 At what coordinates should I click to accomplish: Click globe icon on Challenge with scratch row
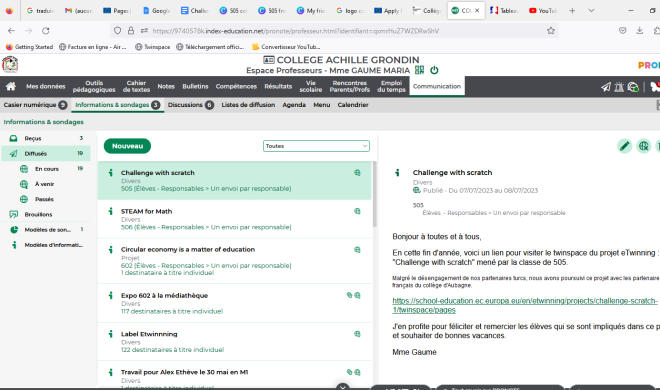tap(357, 172)
